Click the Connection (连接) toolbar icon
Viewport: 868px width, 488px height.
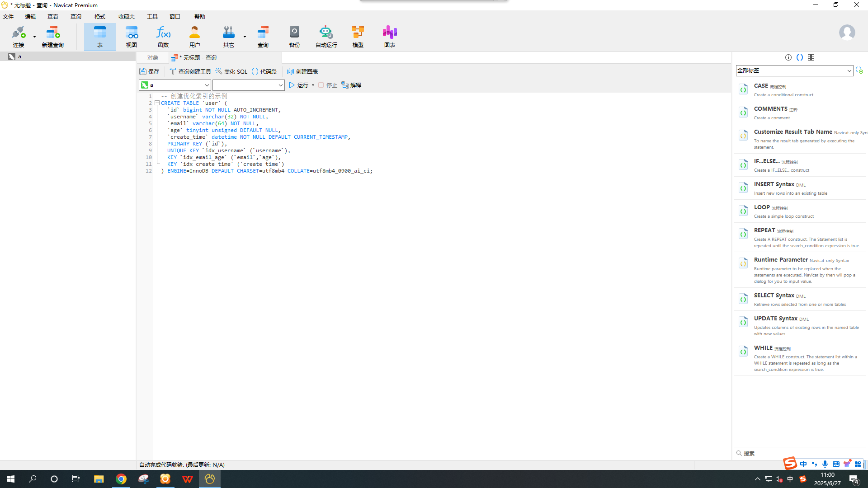(x=19, y=37)
